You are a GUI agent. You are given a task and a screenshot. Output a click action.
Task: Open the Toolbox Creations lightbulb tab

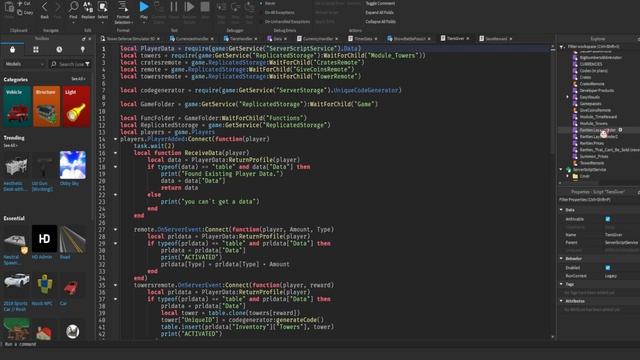[82, 49]
